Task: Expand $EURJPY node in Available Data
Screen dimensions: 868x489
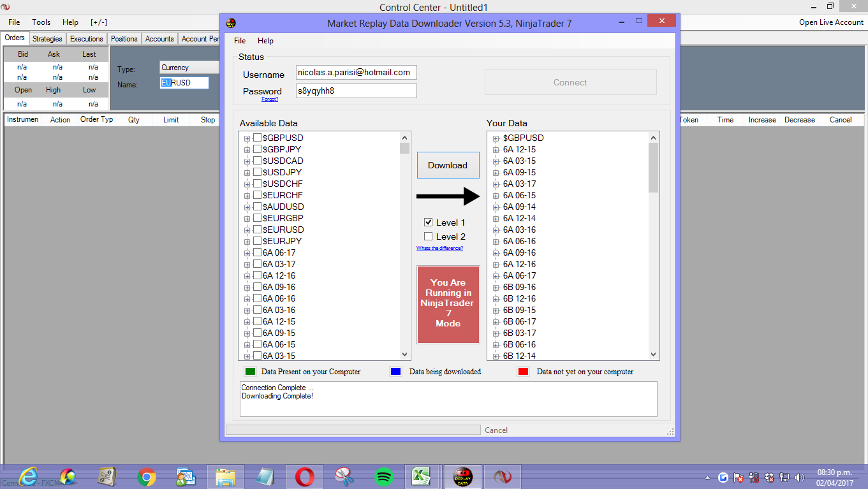Action: tap(247, 242)
